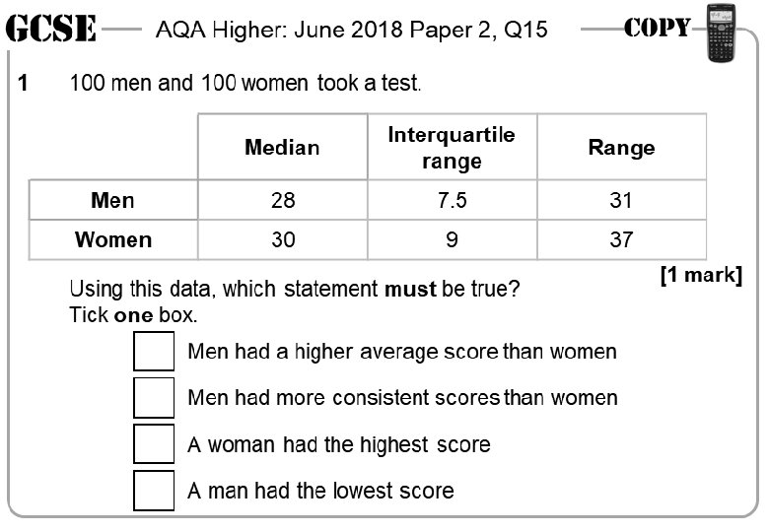Select the Median column header
Image resolution: width=769 pixels, height=532 pixels.
pos(283,147)
